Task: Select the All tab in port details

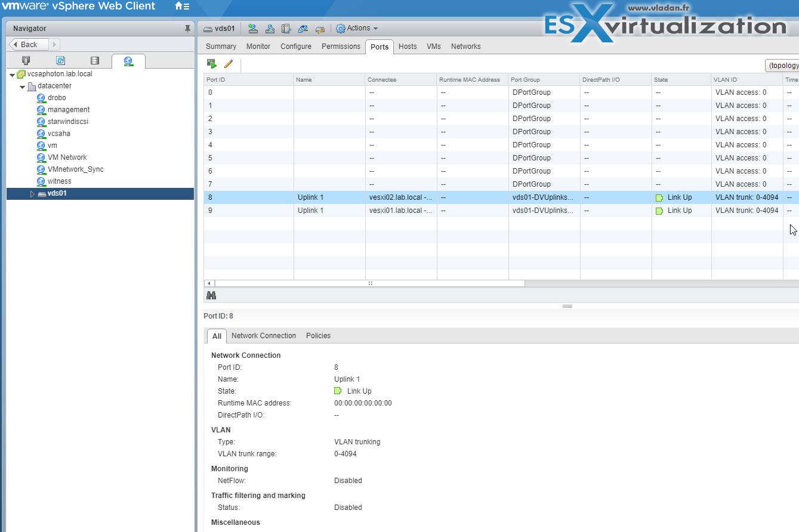Action: 217,336
